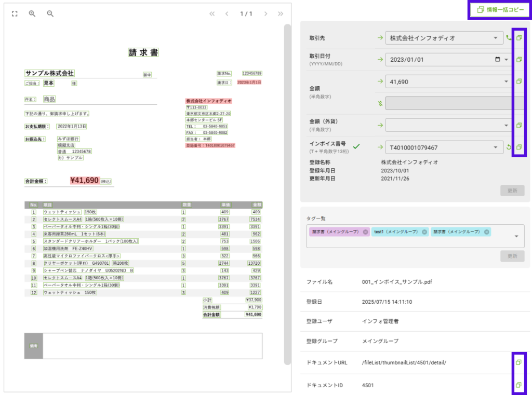
Task: Click highlighted 登録番号 T4010001079467 on invoice
Action: tap(210, 145)
